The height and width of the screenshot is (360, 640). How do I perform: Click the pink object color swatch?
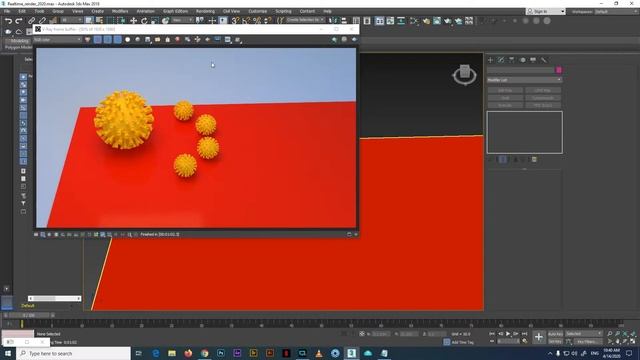click(559, 70)
